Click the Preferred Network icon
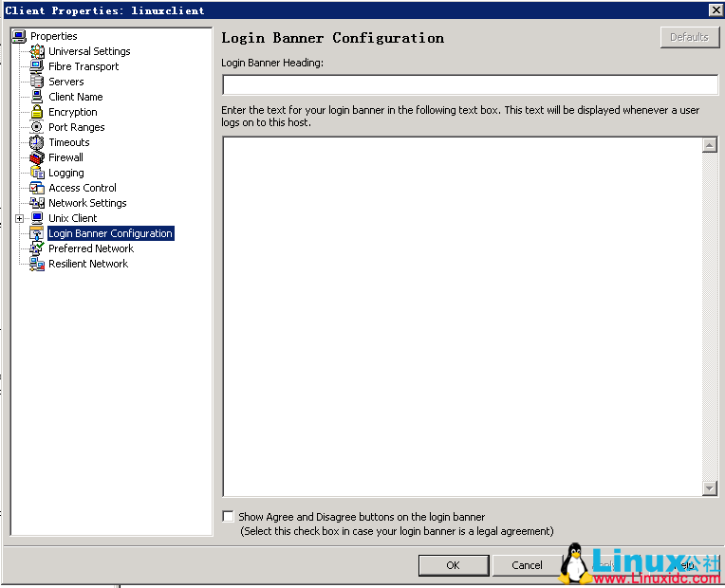This screenshot has width=725, height=588. coord(37,248)
